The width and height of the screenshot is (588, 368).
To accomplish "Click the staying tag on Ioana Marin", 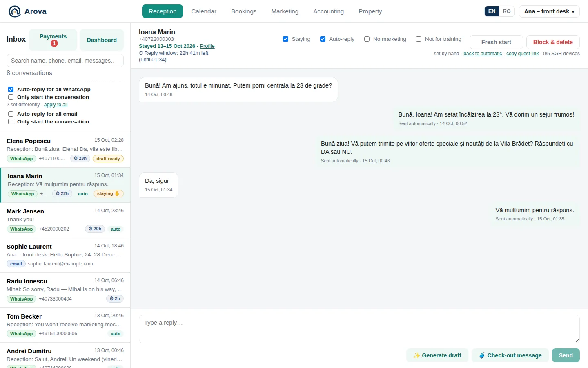I will (108, 193).
